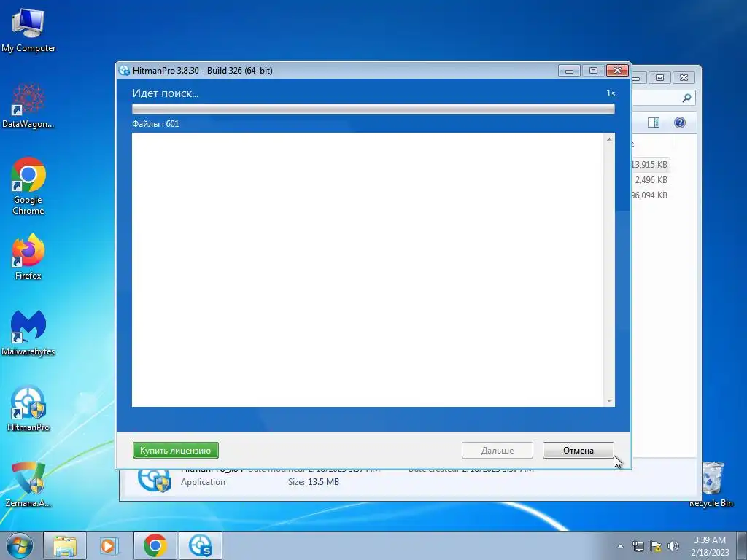Image resolution: width=747 pixels, height=560 pixels.
Task: Maximize the Explorer window behind
Action: click(659, 77)
